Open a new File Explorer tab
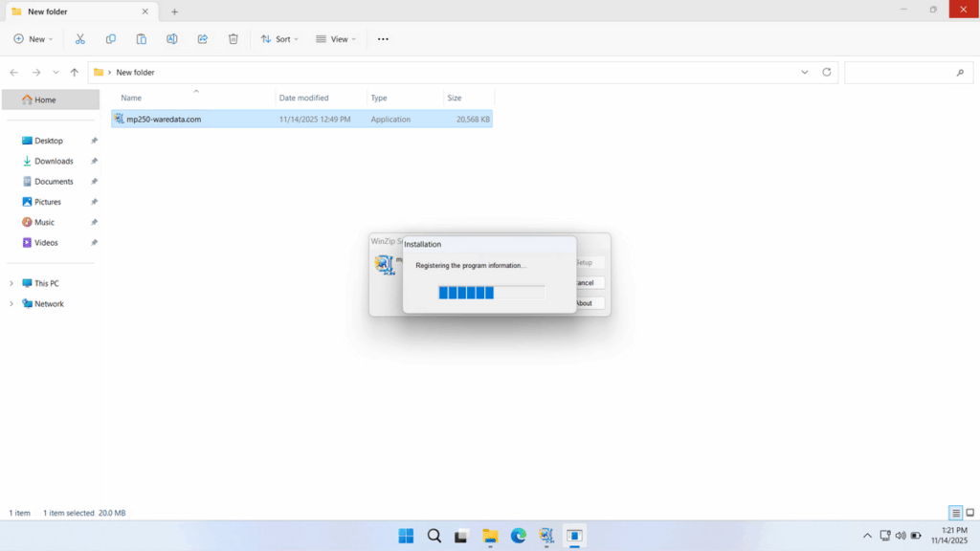Screen dimensions: 980x551 click(174, 11)
